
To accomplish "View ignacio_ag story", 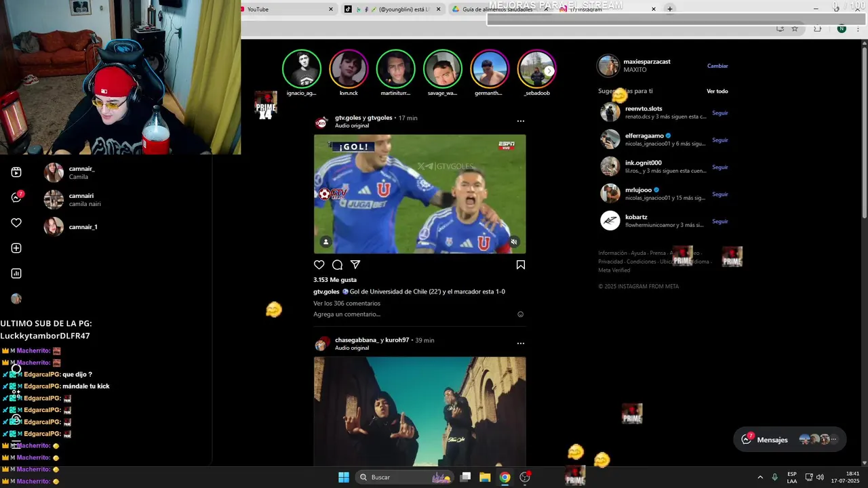I will click(x=301, y=69).
